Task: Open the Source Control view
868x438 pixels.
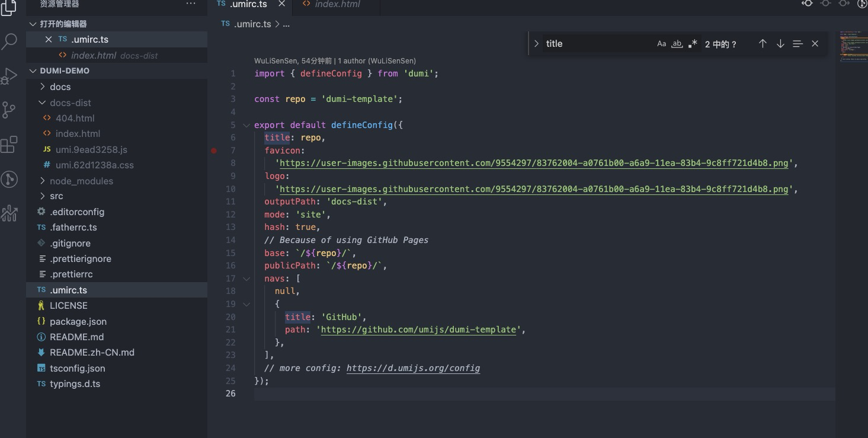Action: [x=9, y=110]
